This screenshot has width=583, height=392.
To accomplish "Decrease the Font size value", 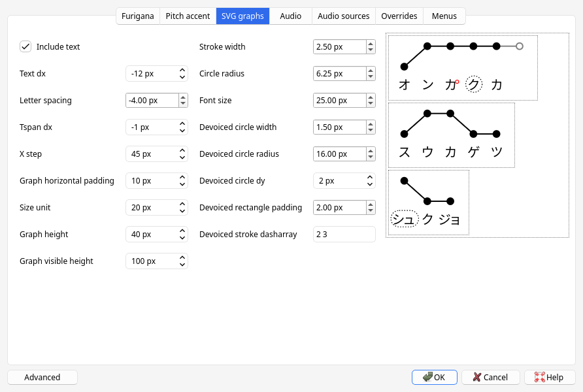I will click(371, 104).
